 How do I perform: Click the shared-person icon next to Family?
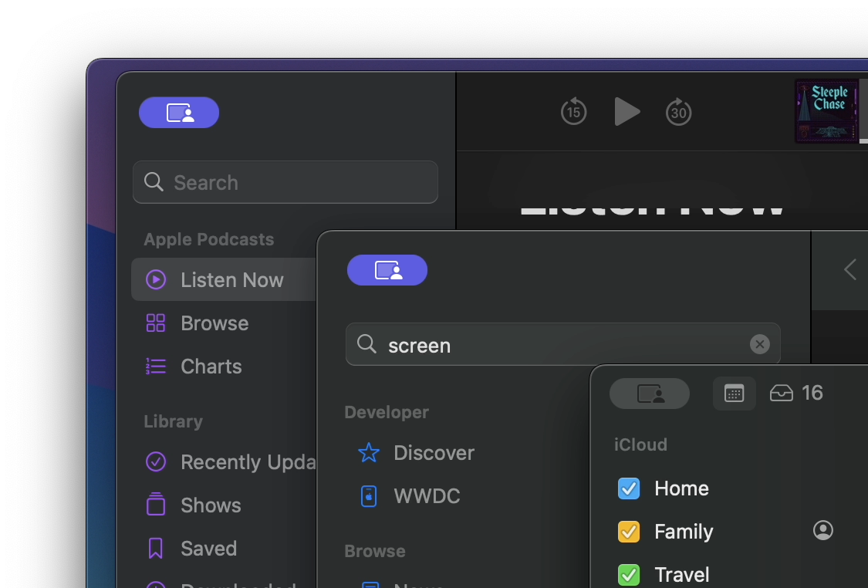click(x=822, y=530)
